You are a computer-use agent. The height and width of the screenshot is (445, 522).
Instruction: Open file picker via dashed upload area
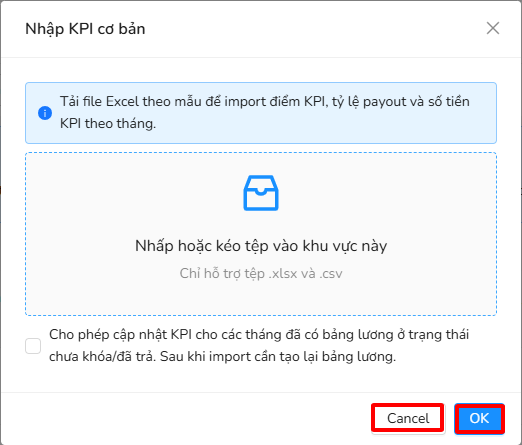click(x=261, y=234)
